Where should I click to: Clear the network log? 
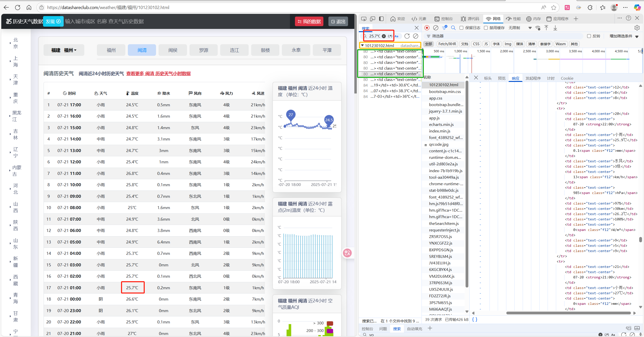click(x=436, y=28)
